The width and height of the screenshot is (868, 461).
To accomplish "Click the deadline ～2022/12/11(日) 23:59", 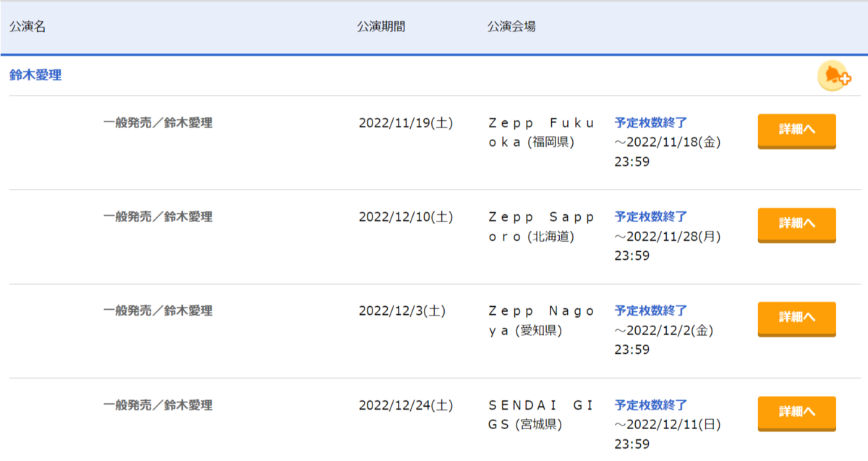I will point(668,434).
